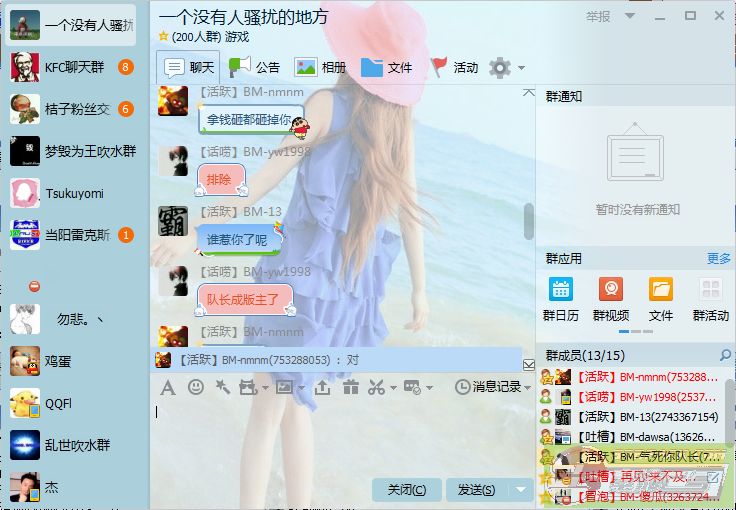
Task: Select the scissors screenshot tool
Action: (x=376, y=387)
